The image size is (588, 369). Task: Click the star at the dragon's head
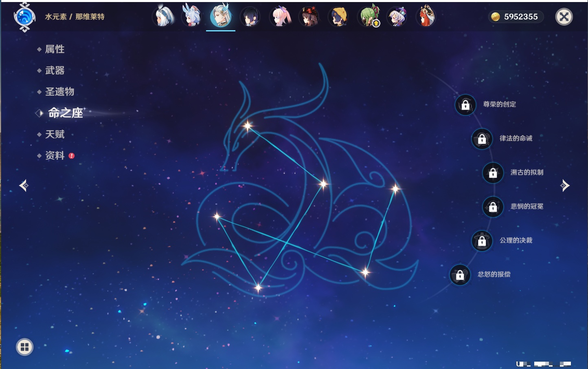(x=248, y=126)
